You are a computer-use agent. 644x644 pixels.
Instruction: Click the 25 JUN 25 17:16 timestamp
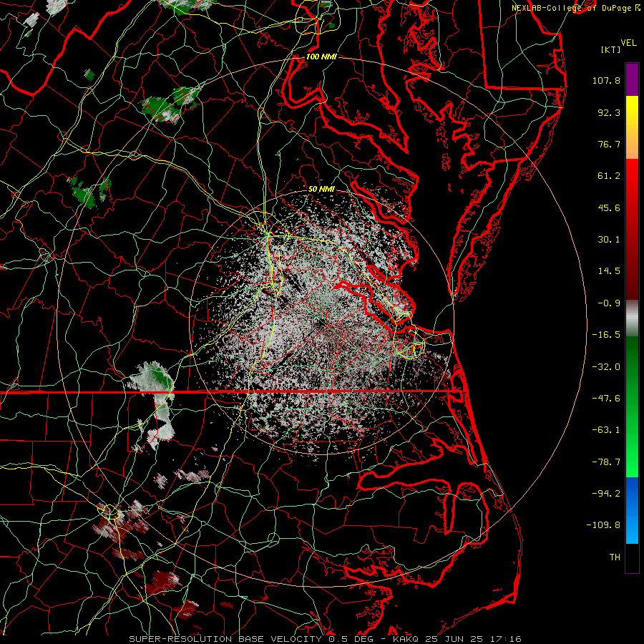pos(474,639)
